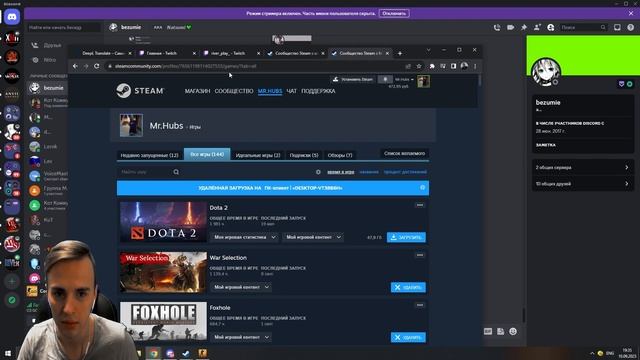
Task: Start a video call in Discord header
Action: [x=510, y=27]
